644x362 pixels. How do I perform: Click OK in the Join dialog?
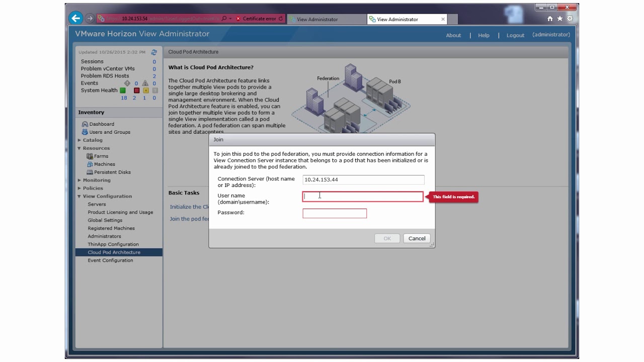pos(387,238)
